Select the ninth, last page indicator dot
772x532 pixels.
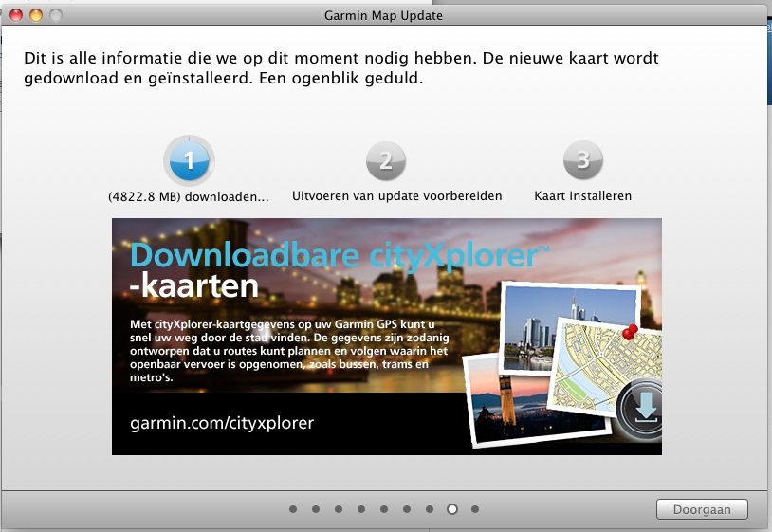coord(475,509)
